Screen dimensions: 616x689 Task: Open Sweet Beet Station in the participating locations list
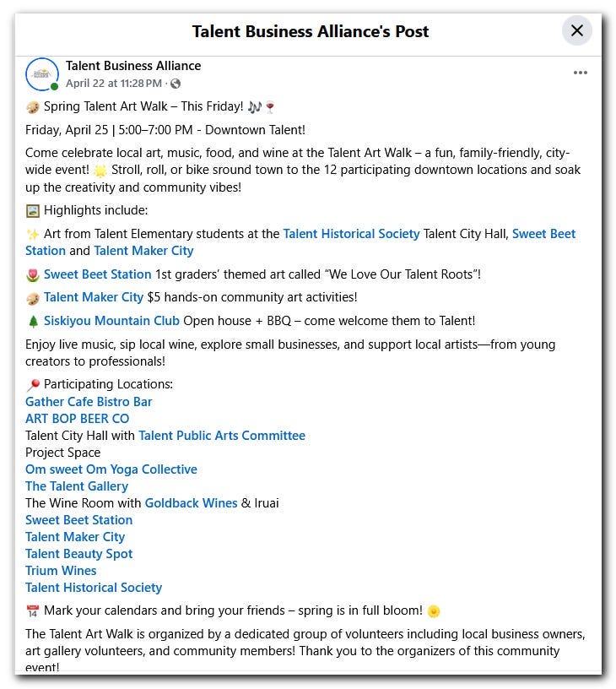[x=79, y=520]
